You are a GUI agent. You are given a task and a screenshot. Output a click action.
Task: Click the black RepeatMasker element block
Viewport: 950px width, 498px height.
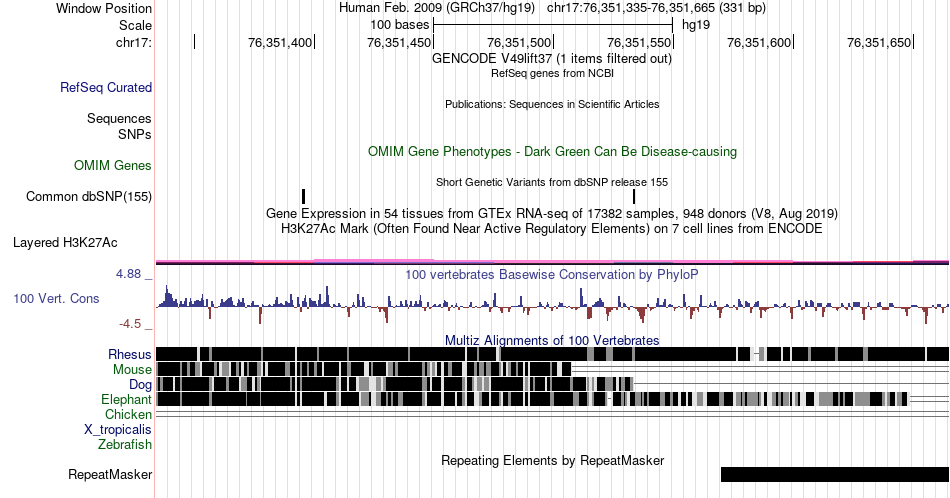(x=835, y=474)
